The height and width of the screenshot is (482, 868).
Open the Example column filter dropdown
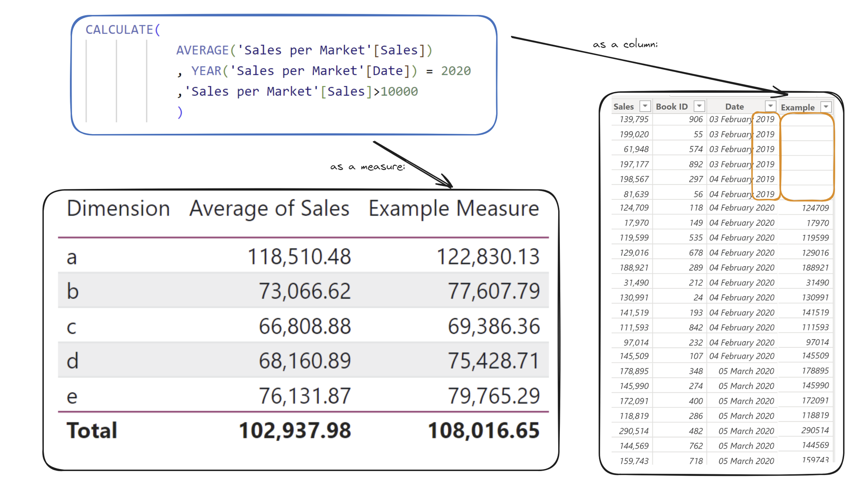(x=826, y=106)
